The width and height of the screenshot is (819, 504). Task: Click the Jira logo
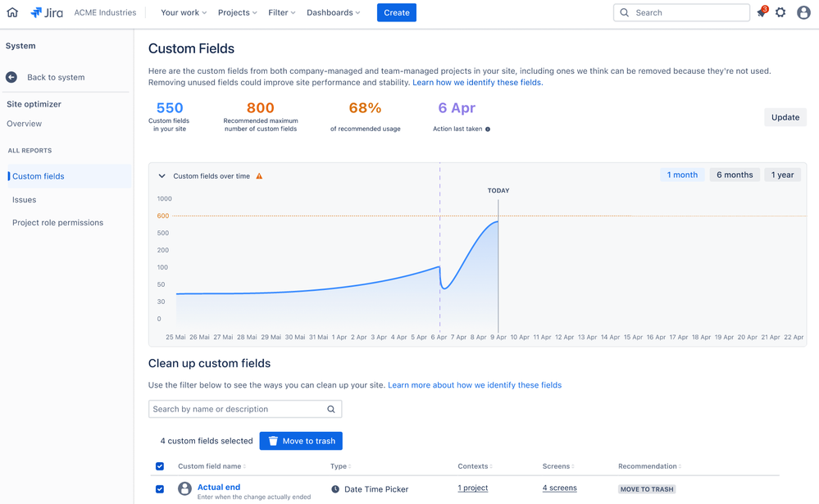(x=47, y=12)
